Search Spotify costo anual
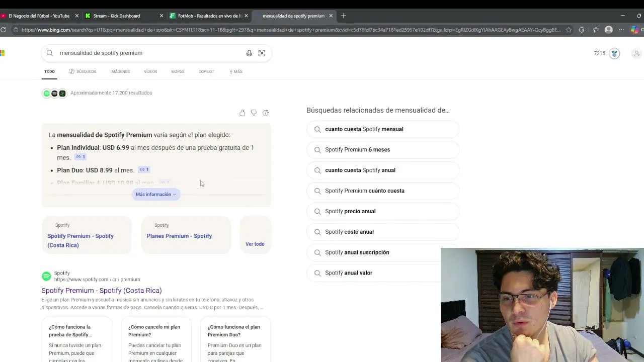This screenshot has width=644, height=362. [x=383, y=232]
